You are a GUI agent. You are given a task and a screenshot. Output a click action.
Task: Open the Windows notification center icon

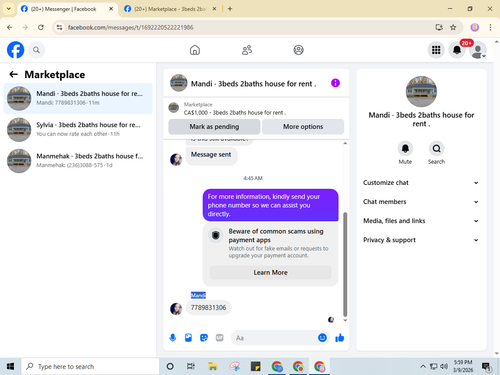[487, 367]
